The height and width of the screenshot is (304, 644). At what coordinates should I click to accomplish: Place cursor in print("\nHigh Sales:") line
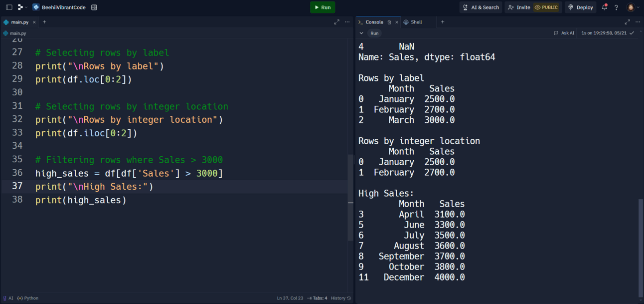[95, 187]
